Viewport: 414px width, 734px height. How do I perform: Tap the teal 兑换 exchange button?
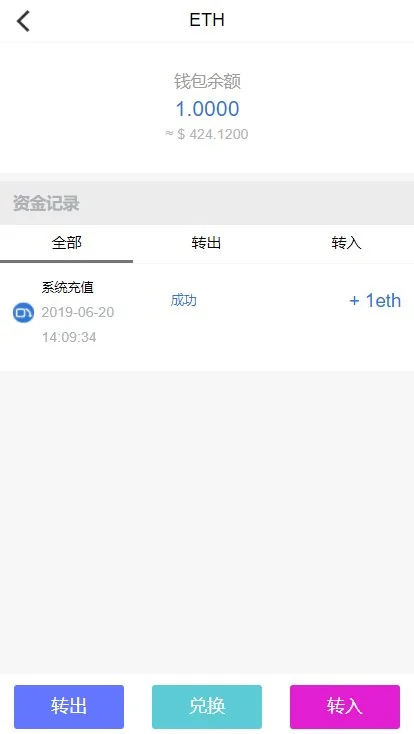click(x=207, y=706)
